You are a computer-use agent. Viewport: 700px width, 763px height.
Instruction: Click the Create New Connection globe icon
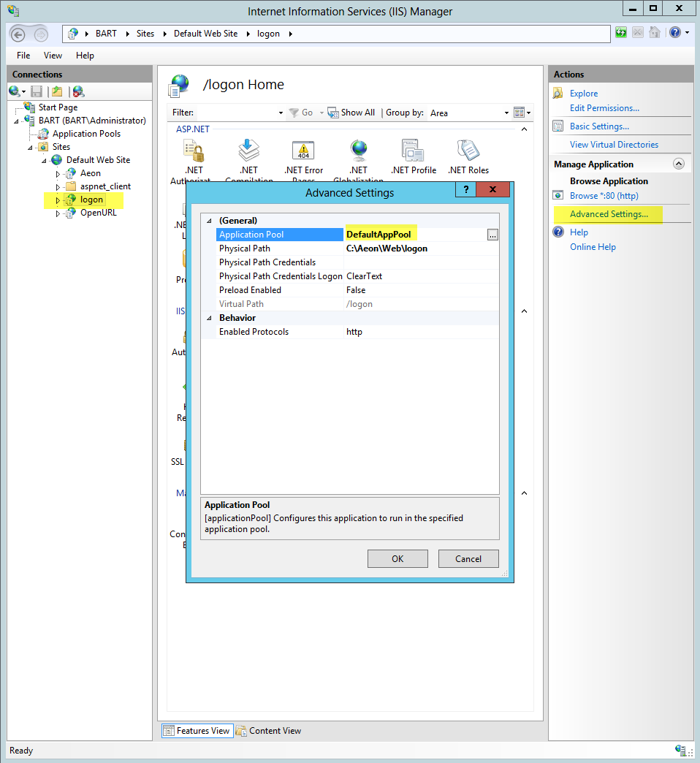(x=15, y=91)
